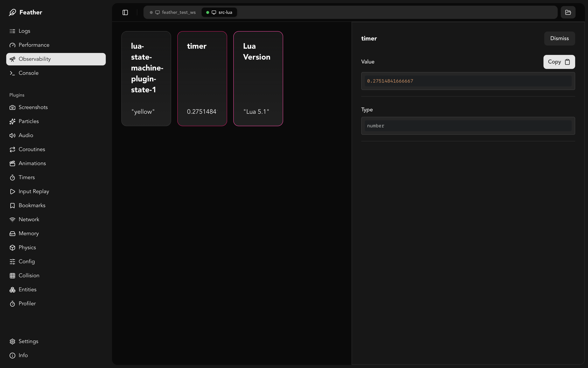The height and width of the screenshot is (368, 588).
Task: Select Observability in the sidebar
Action: tap(56, 59)
